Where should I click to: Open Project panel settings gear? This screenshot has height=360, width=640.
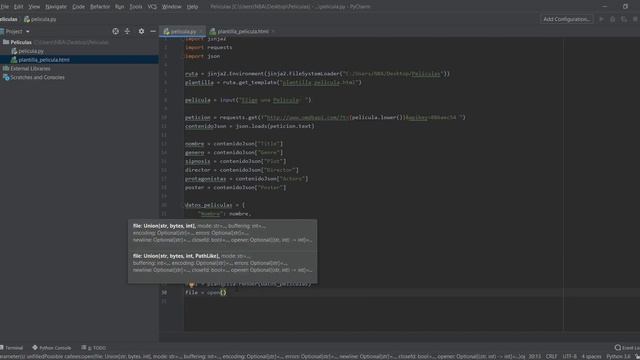141,31
